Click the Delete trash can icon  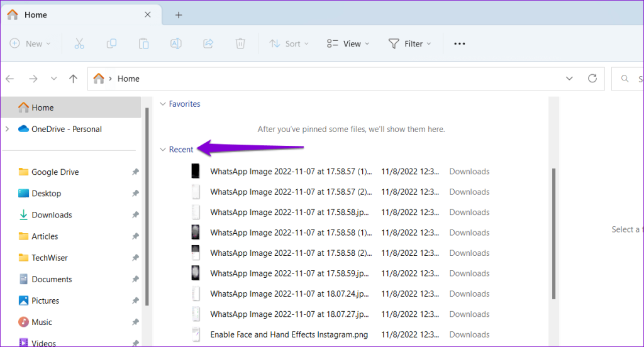point(240,43)
